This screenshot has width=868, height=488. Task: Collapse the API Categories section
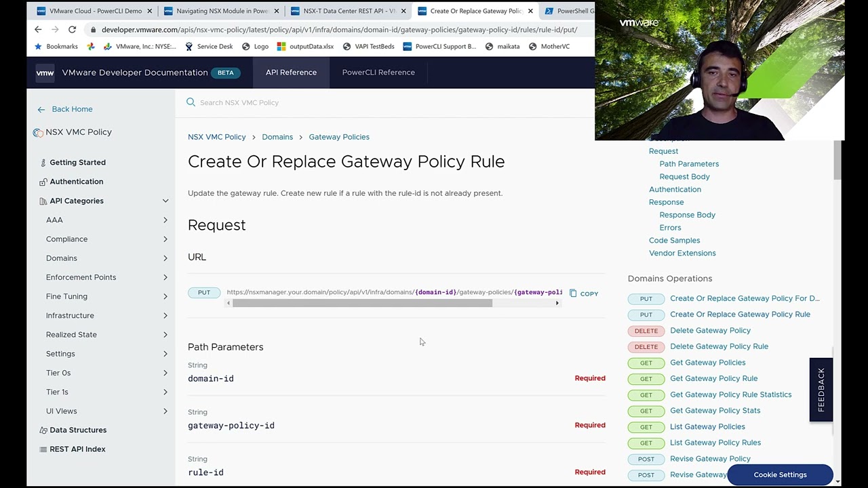pyautogui.click(x=165, y=201)
